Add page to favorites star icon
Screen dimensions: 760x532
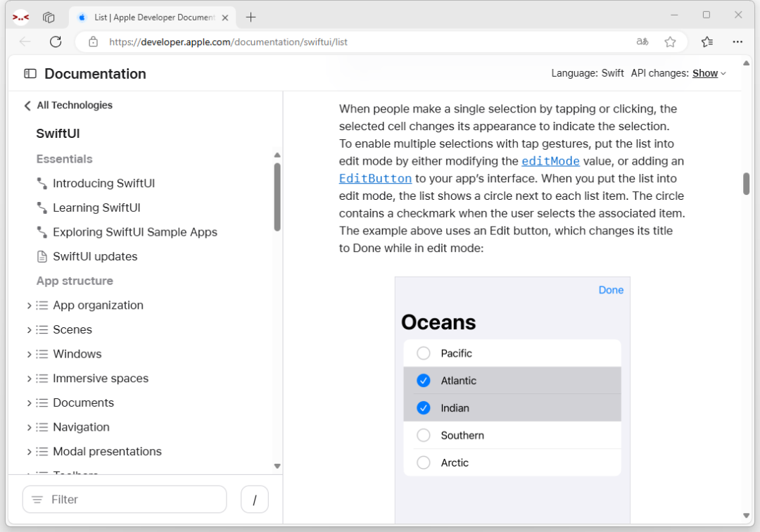tap(670, 42)
